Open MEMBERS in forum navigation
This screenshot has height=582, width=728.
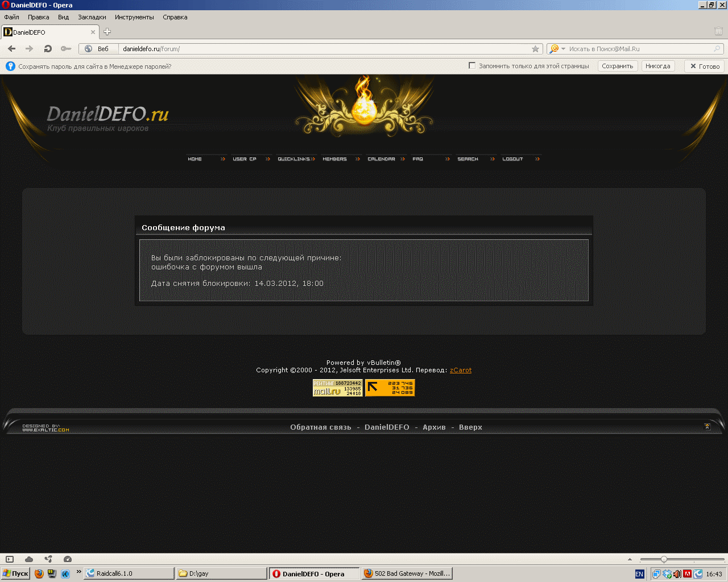point(341,159)
